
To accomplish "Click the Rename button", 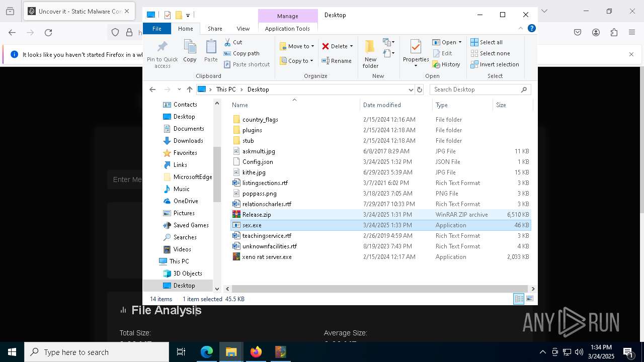I will 337,61.
